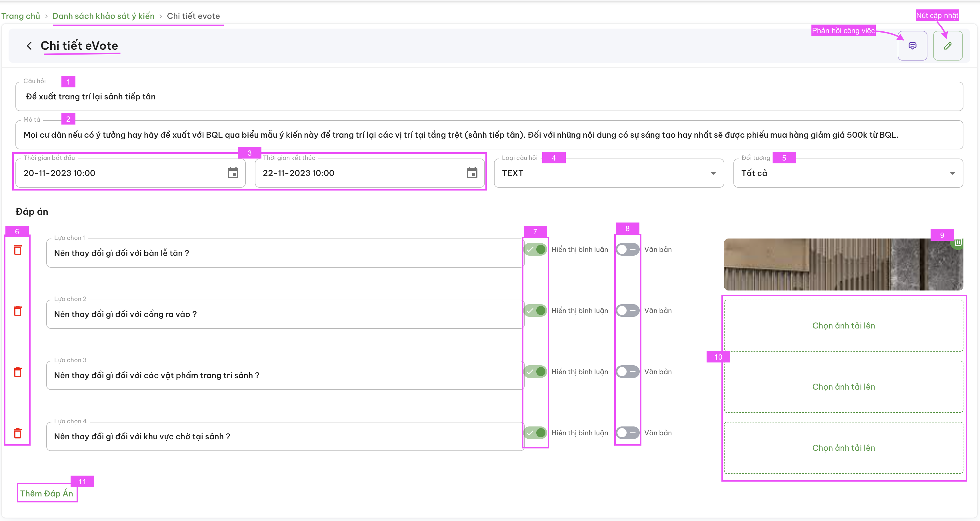Click the pencil update icon
The image size is (980, 521).
[948, 46]
